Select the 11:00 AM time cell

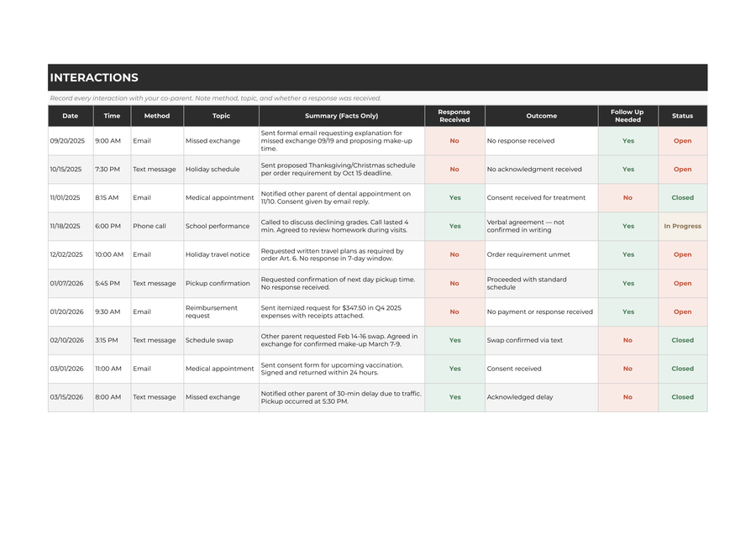point(112,369)
